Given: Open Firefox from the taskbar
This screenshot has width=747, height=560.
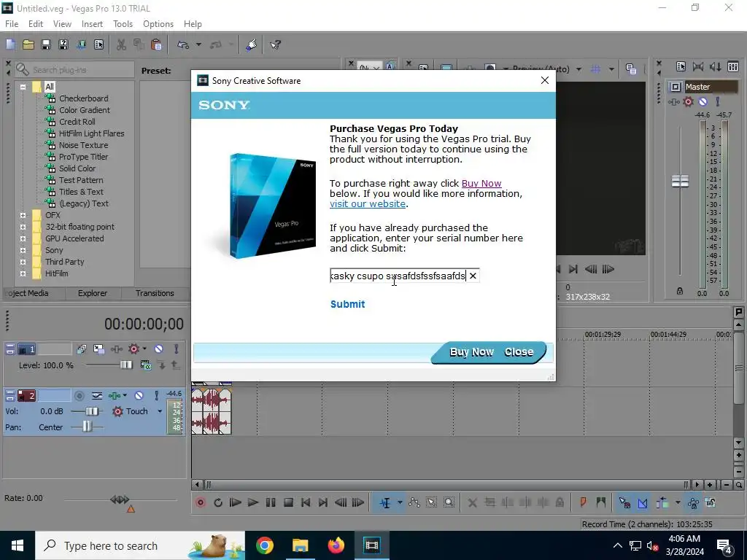Looking at the screenshot, I should click(336, 545).
